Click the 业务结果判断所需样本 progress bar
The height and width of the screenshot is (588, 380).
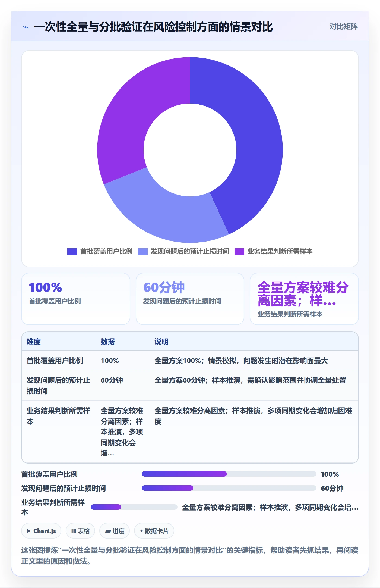134,507
